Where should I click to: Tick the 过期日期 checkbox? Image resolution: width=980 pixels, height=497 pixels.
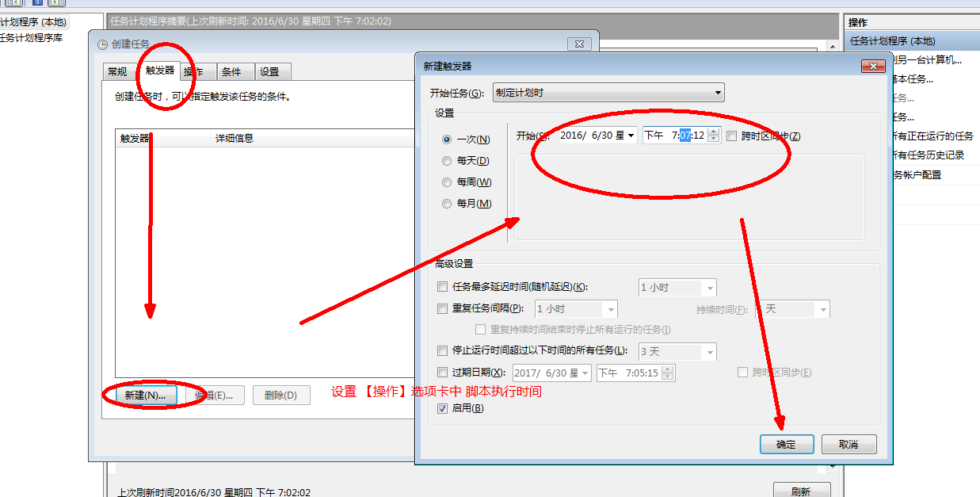(x=443, y=373)
